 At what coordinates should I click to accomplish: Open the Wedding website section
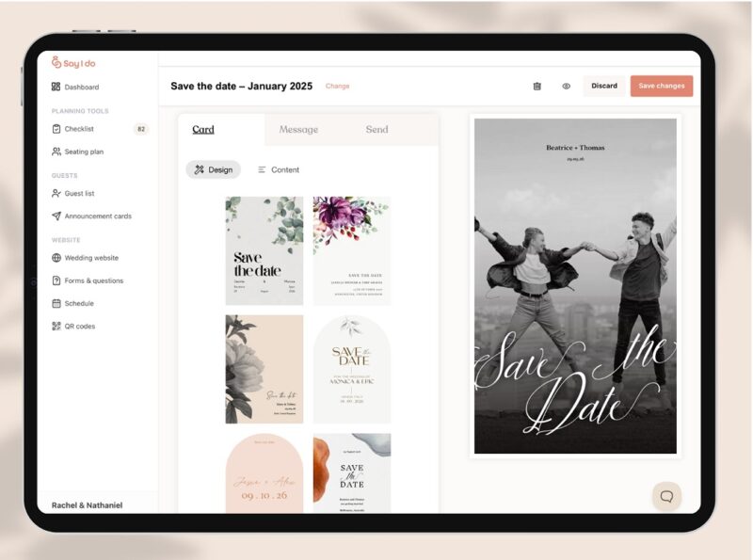point(89,257)
